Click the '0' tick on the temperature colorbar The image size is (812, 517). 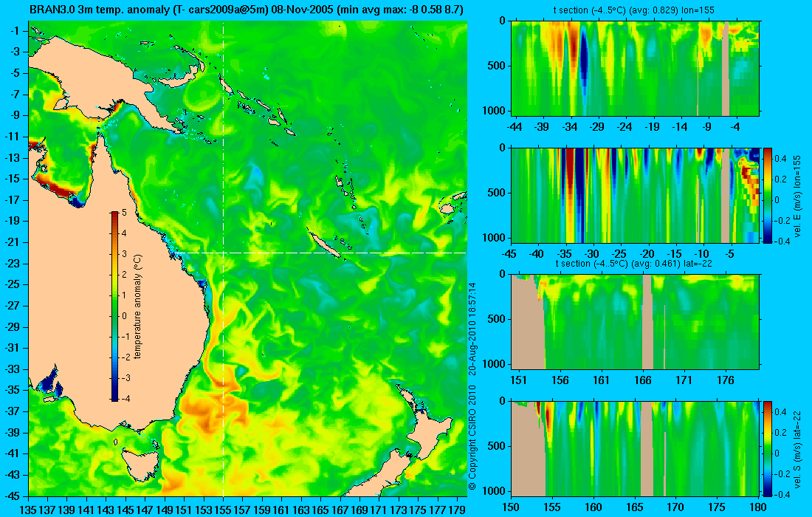(124, 316)
